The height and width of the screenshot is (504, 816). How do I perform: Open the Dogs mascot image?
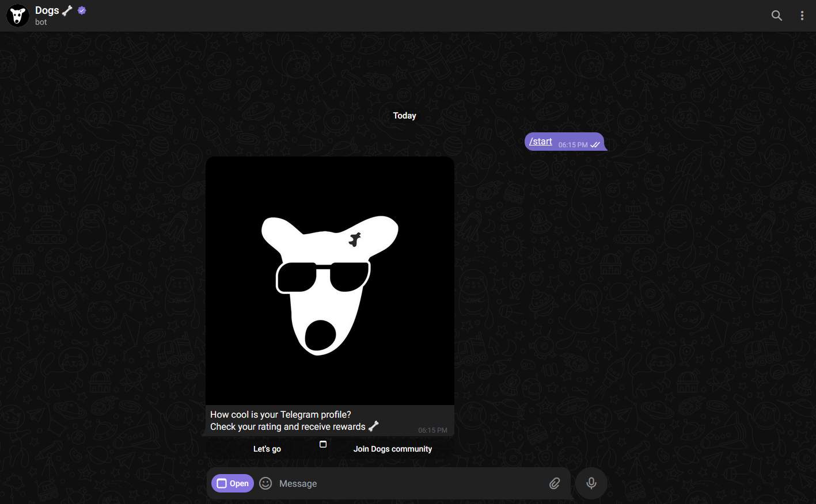tap(330, 281)
